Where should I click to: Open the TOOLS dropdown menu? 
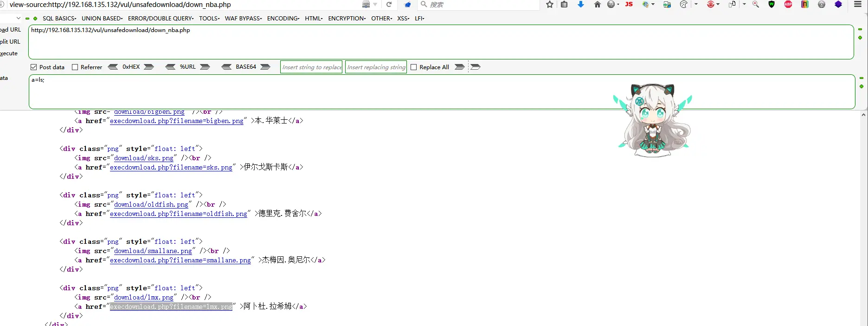[x=209, y=19]
